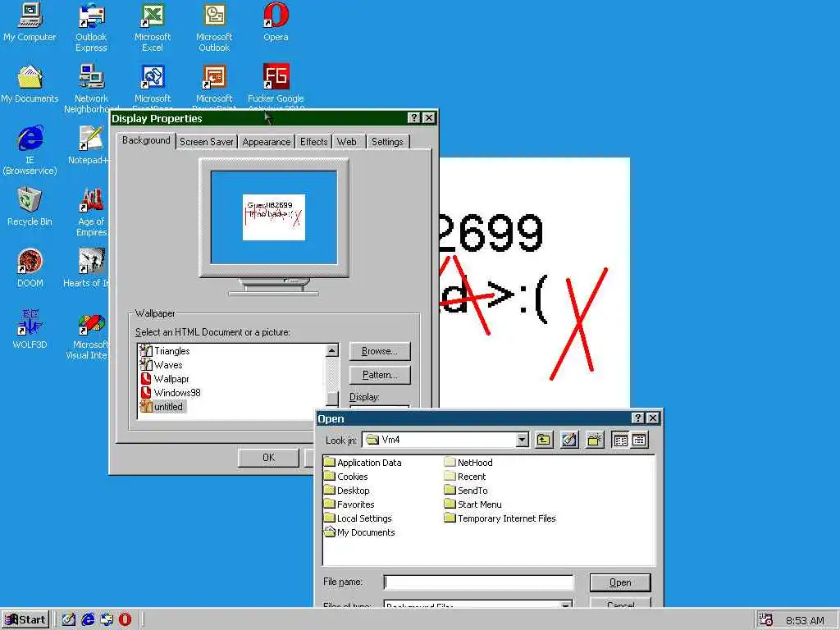Image resolution: width=840 pixels, height=630 pixels.
Task: Select NetHood folder
Action: [x=468, y=463]
